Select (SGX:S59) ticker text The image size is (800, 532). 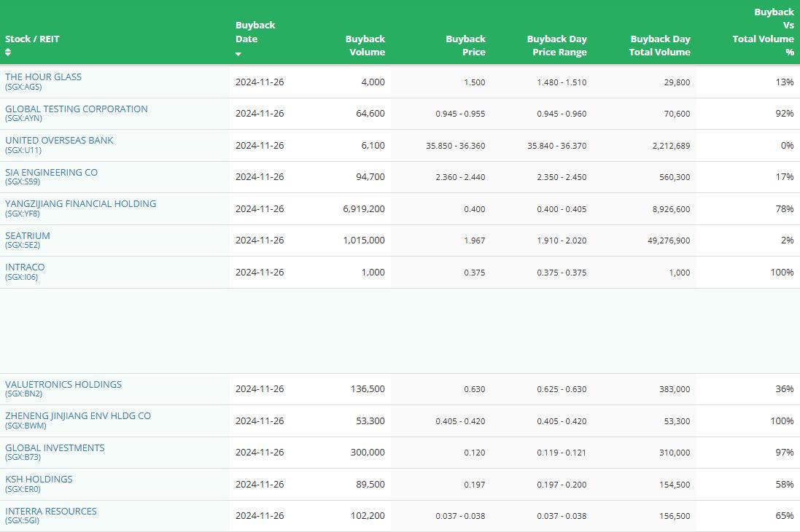tap(23, 181)
